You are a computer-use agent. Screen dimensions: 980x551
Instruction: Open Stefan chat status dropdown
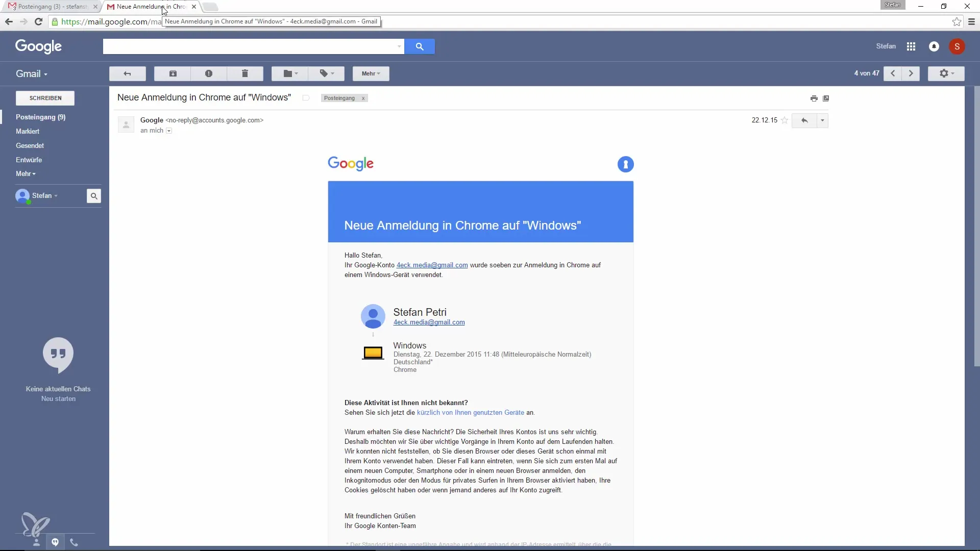pyautogui.click(x=45, y=196)
